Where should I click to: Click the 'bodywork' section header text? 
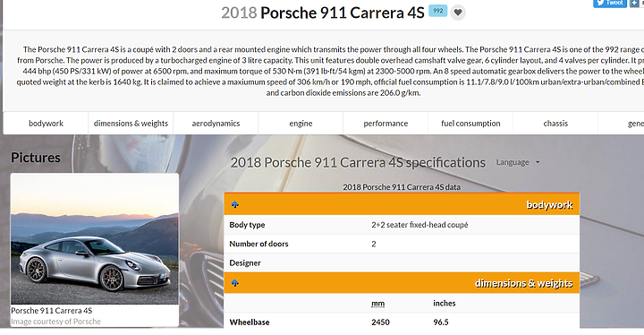pos(549,204)
